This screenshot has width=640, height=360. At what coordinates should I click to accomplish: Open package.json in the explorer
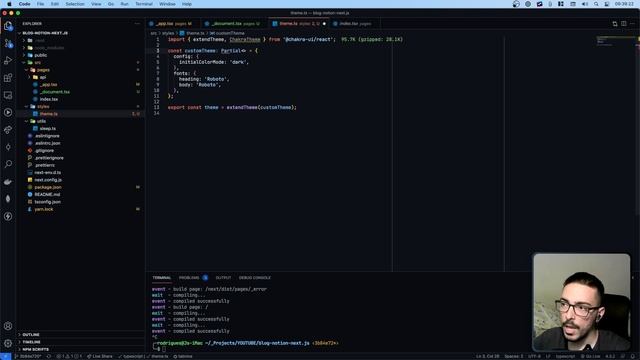[x=80, y=187]
